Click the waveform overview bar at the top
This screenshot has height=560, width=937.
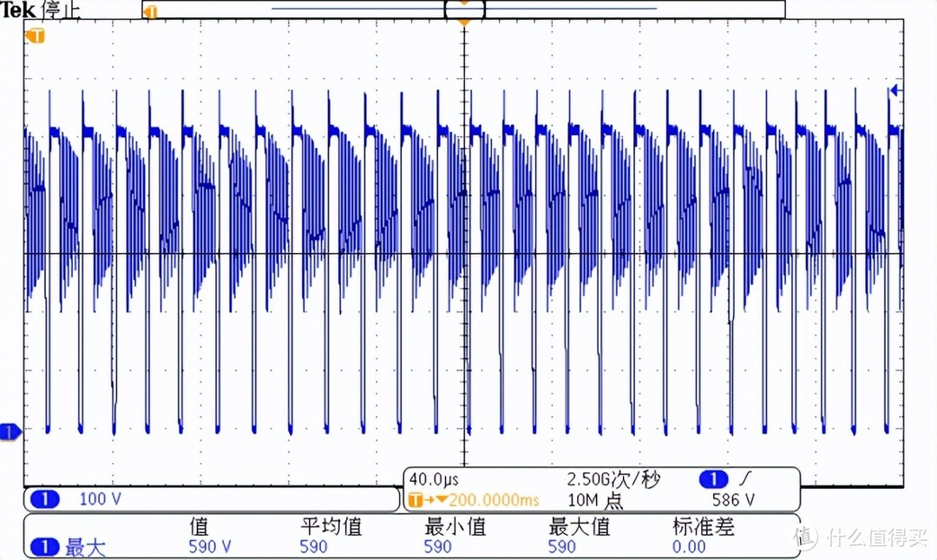[x=462, y=9]
